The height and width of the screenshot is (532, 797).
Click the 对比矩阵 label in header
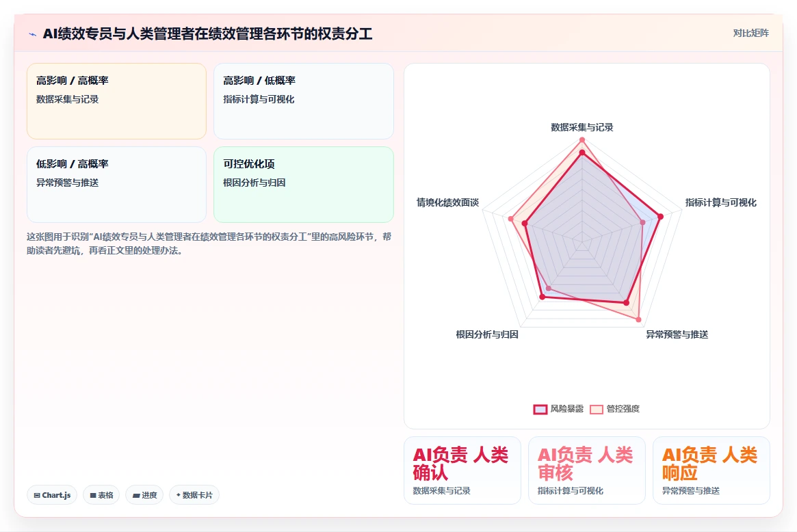point(750,33)
